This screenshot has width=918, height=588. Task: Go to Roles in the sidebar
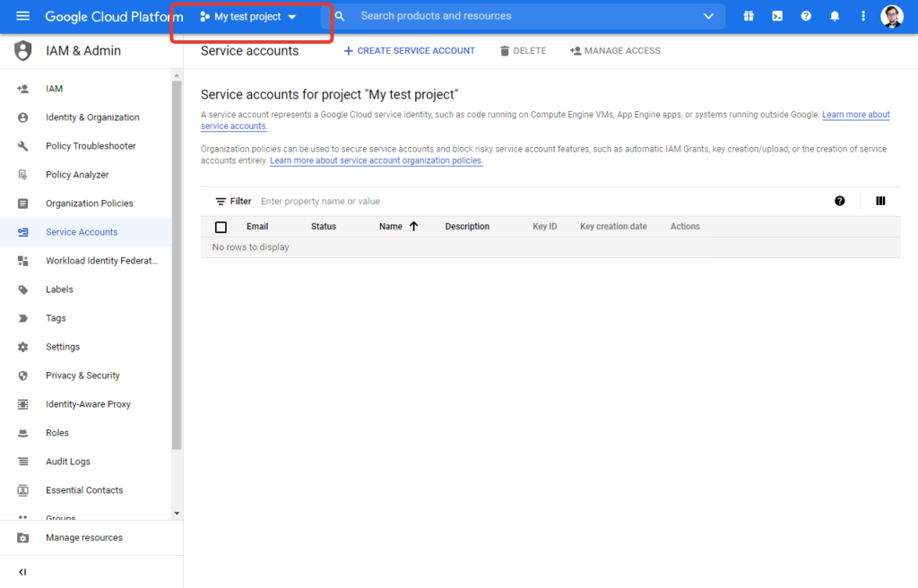pos(57,433)
